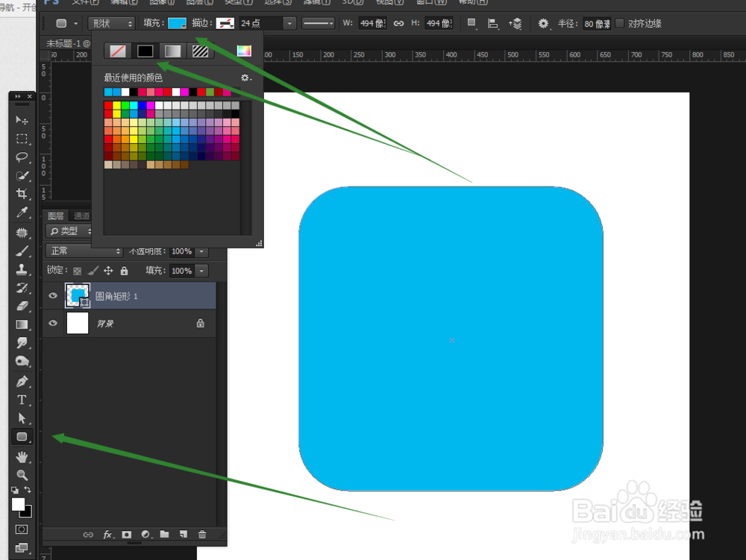Toggle lock position
The width and height of the screenshot is (746, 560).
click(108, 271)
